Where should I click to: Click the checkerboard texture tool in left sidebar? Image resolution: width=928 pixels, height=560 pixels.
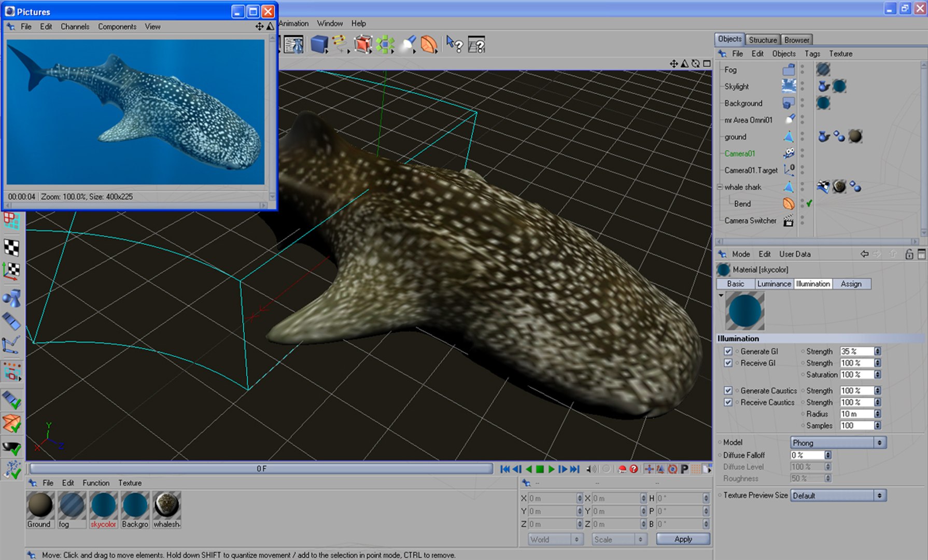tap(12, 248)
